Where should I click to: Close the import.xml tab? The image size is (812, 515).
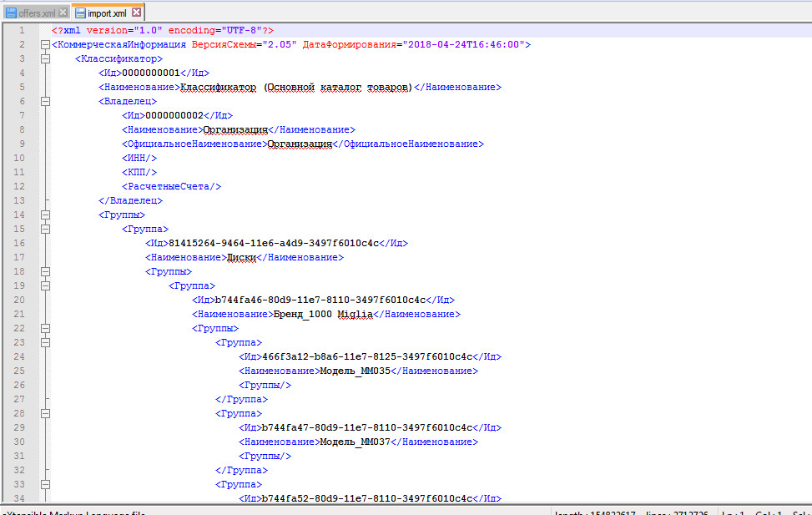coord(136,13)
